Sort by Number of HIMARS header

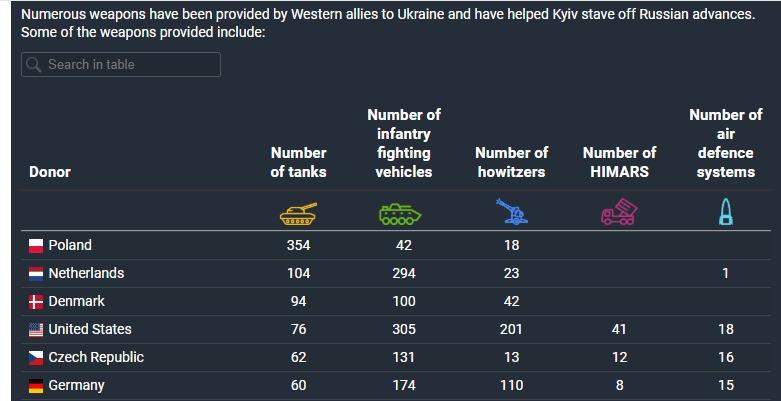point(619,162)
